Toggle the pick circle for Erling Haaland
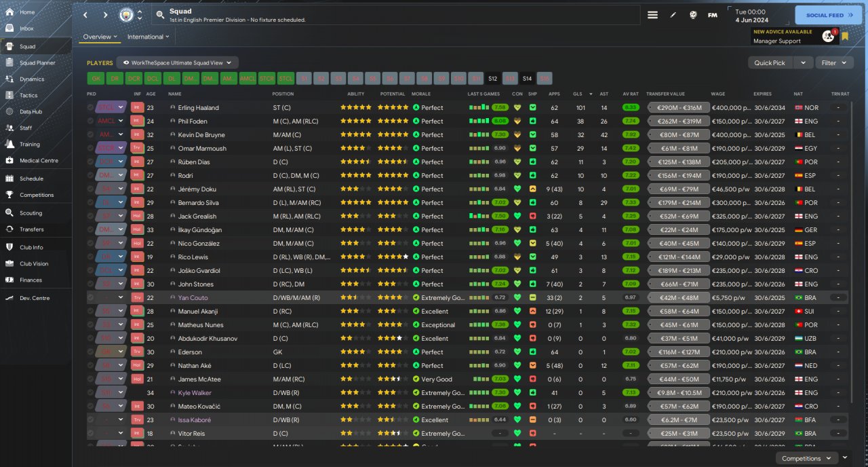 pyautogui.click(x=91, y=107)
